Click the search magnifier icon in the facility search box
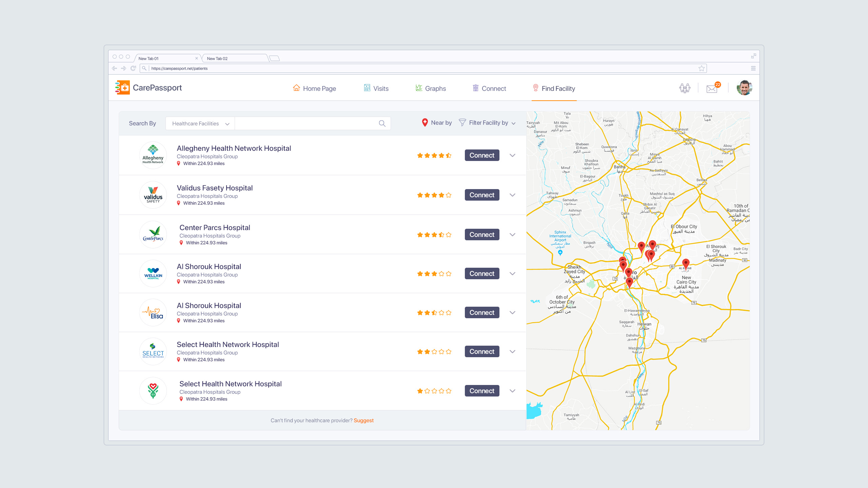The width and height of the screenshot is (868, 488). [382, 124]
